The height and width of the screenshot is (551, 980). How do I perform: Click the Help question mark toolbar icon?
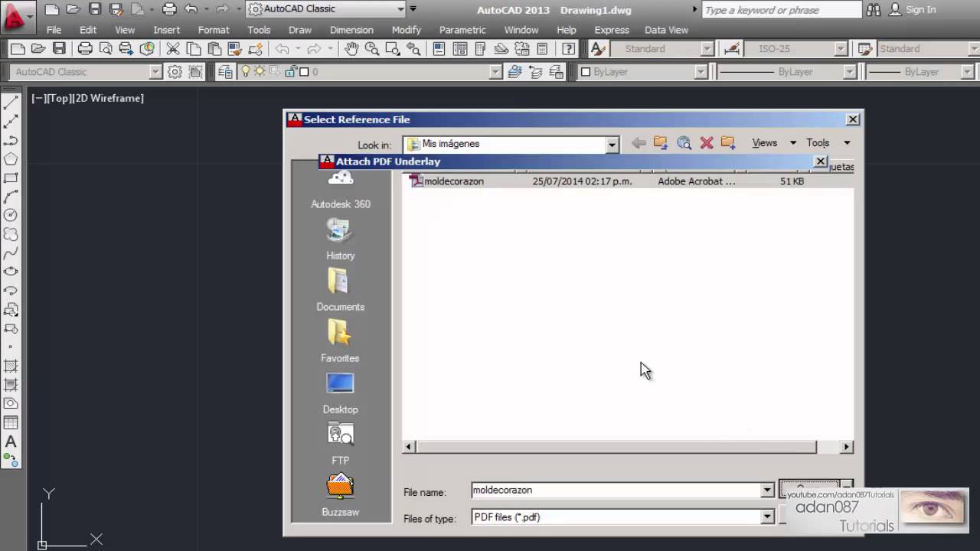coord(569,49)
